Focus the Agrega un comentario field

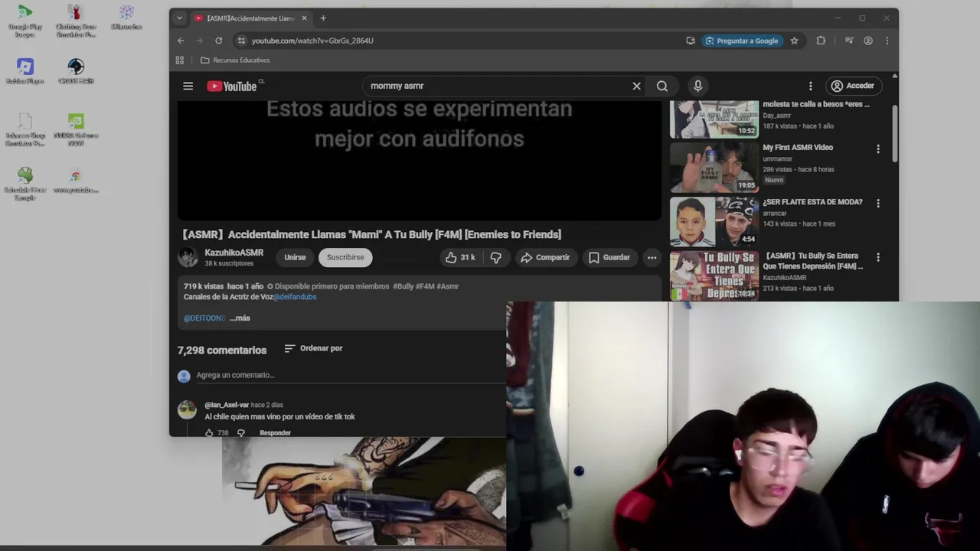349,375
